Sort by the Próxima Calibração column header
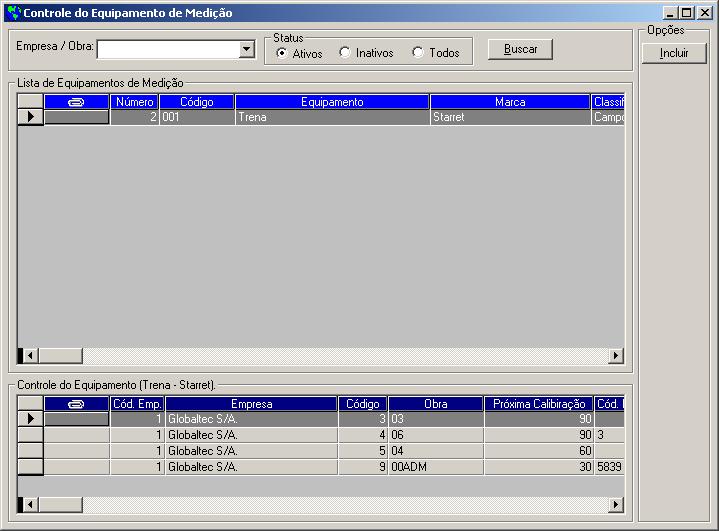Viewport: 719px width, 531px height. tap(538, 404)
